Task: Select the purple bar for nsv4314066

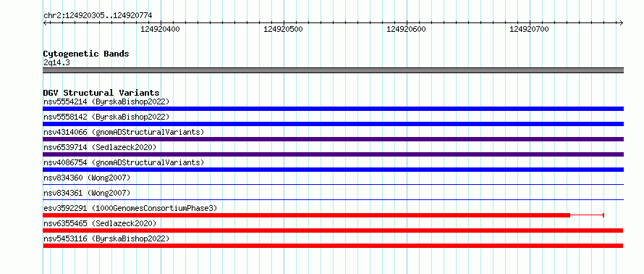Action: (x=333, y=139)
